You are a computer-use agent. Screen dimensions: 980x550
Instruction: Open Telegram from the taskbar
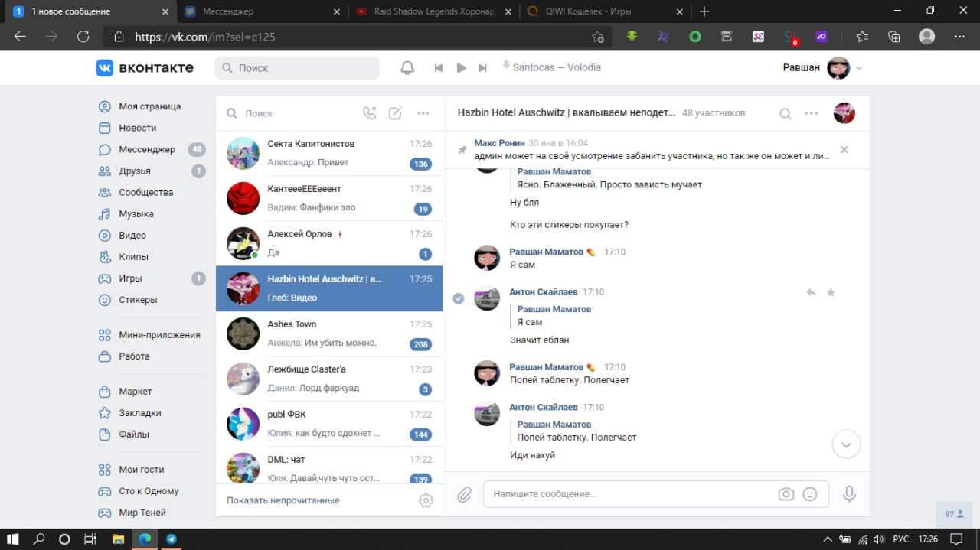(x=171, y=539)
